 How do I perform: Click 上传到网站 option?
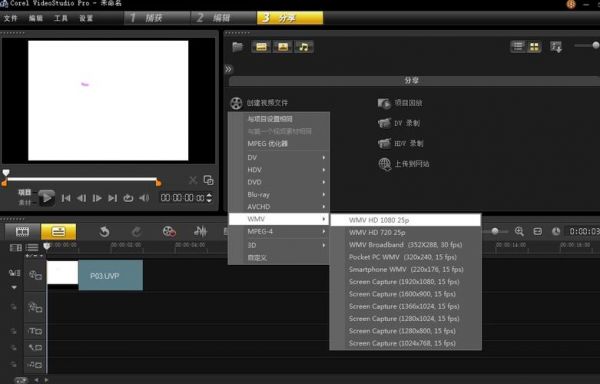point(404,164)
